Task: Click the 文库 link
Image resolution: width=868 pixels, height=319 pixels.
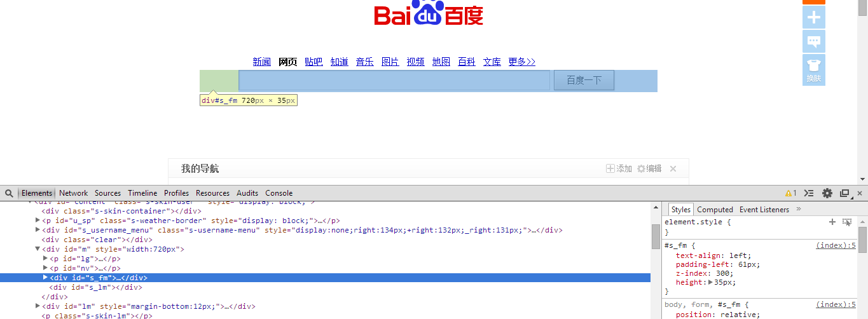Action: pos(492,62)
